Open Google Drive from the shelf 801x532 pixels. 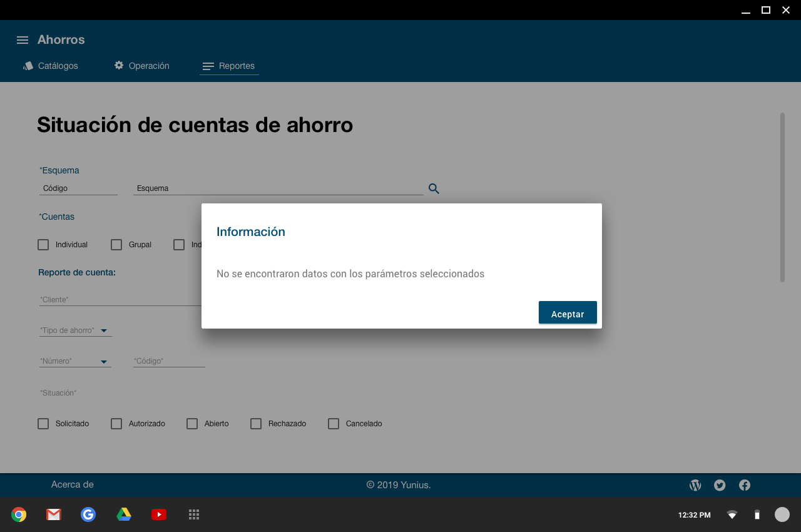click(x=124, y=514)
